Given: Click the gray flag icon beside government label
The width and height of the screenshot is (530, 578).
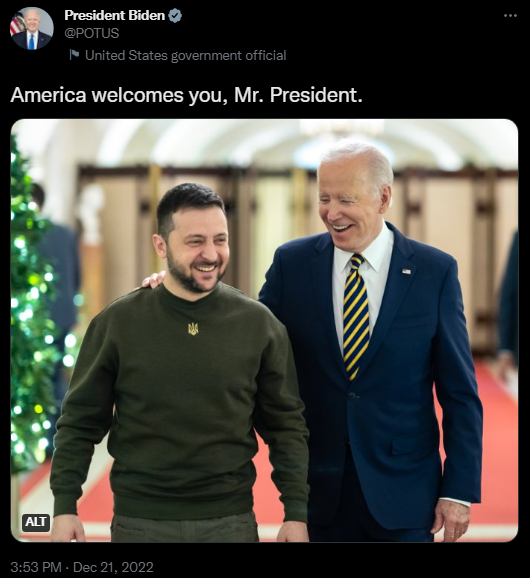Looking at the screenshot, I should tap(74, 55).
